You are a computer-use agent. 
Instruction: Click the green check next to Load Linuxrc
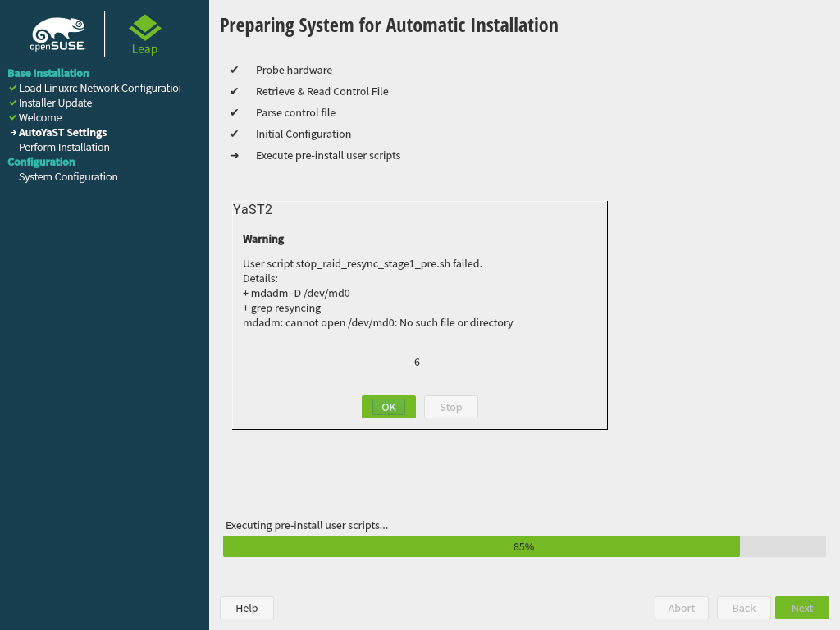click(x=13, y=87)
